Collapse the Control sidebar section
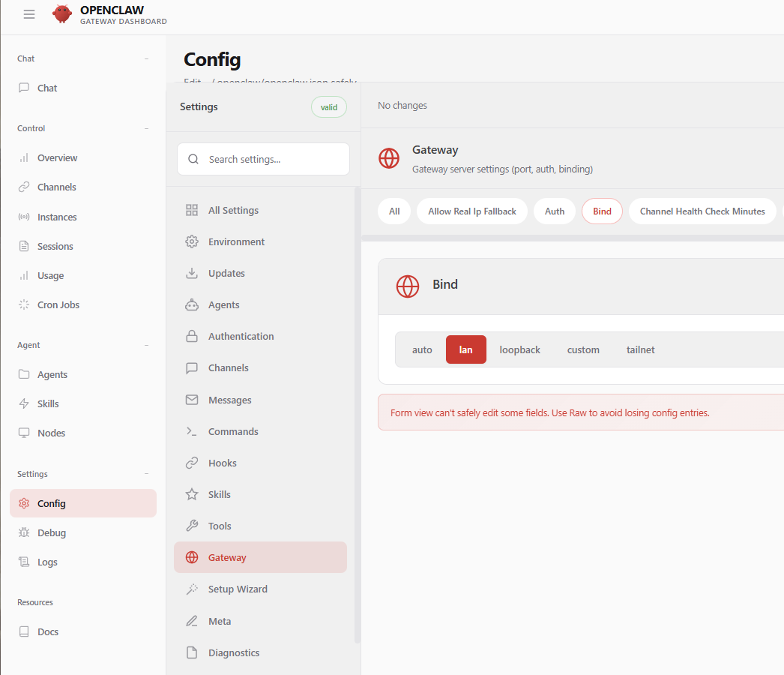 pos(146,128)
